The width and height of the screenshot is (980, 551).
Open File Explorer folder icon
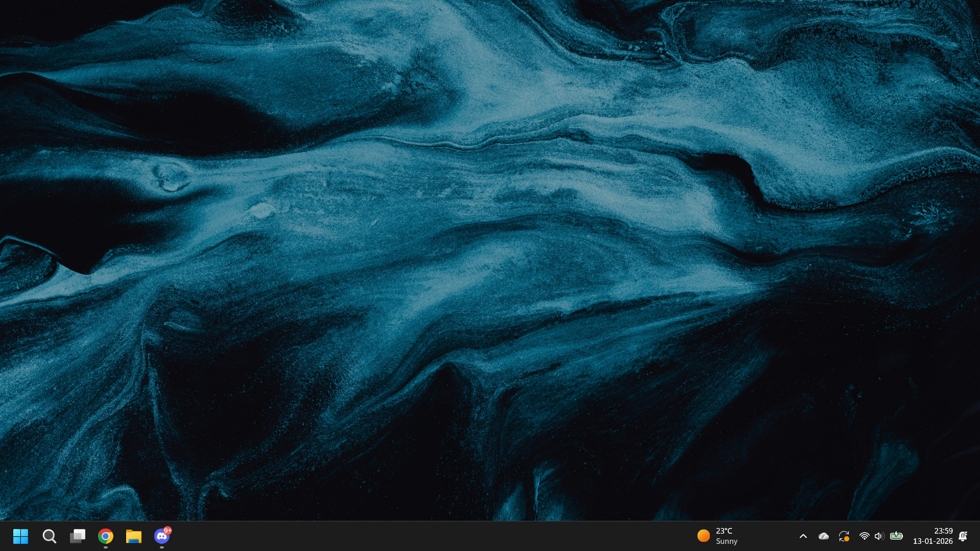[134, 536]
